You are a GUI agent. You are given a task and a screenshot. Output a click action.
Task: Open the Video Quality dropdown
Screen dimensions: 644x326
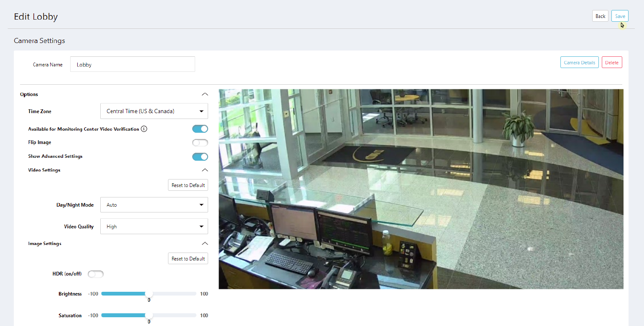[154, 227]
